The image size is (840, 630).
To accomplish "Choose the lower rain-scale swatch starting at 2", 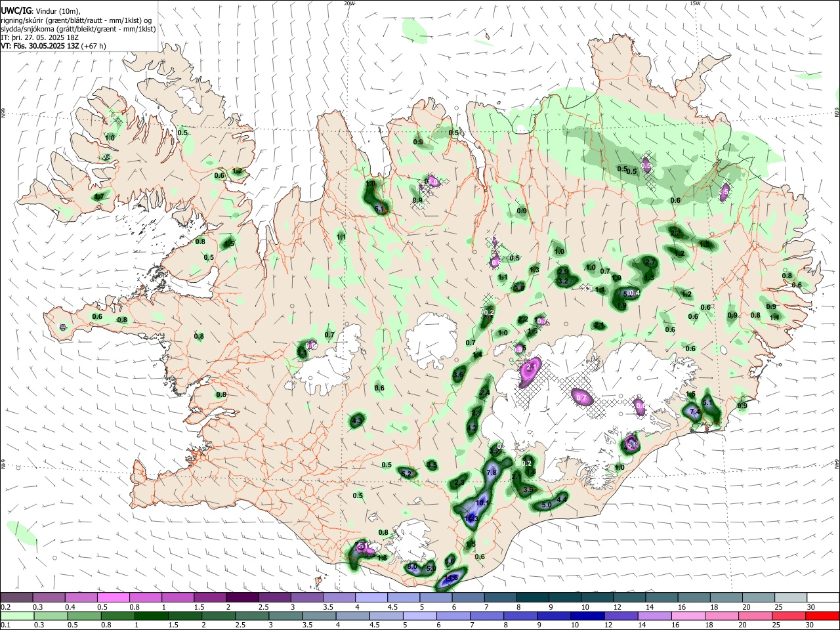I will [219, 616].
